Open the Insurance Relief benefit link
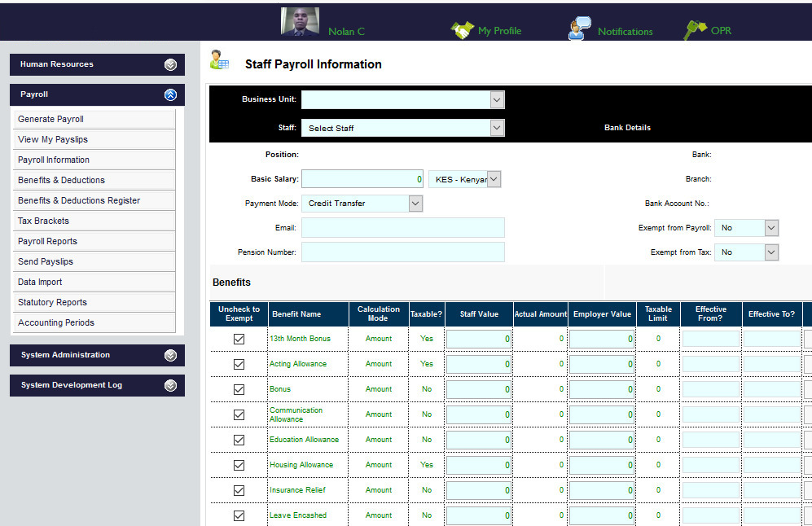This screenshot has width=812, height=526. (296, 490)
